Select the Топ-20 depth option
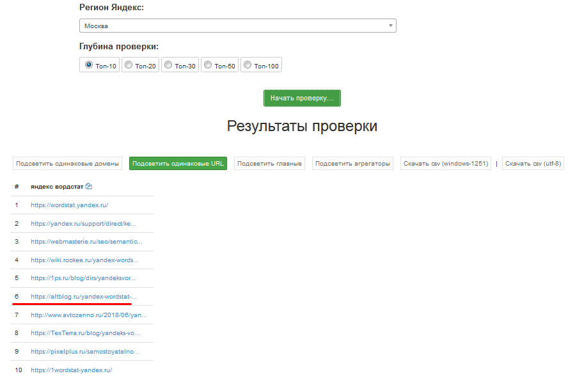Screen dimensions: 575x392 click(129, 65)
